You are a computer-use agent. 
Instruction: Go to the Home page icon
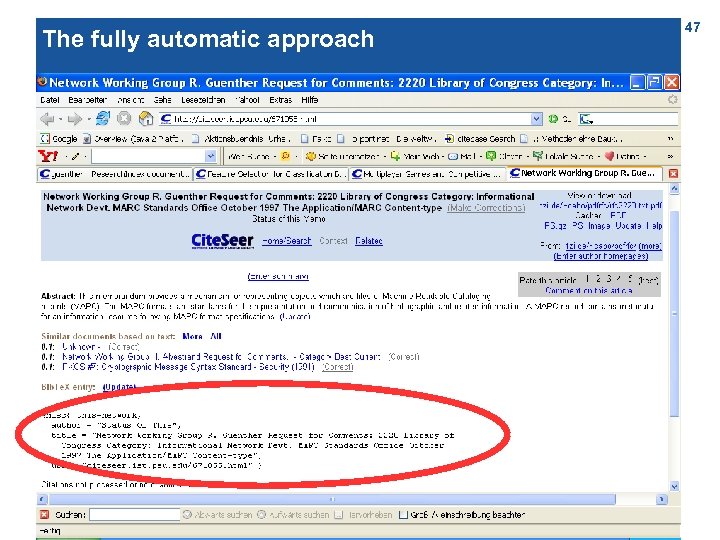click(146, 119)
